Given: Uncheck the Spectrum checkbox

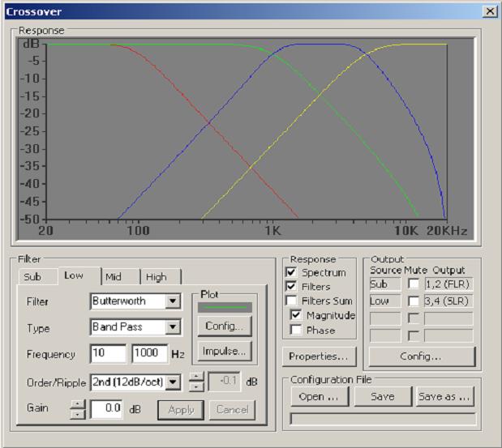Looking at the screenshot, I should tap(291, 273).
